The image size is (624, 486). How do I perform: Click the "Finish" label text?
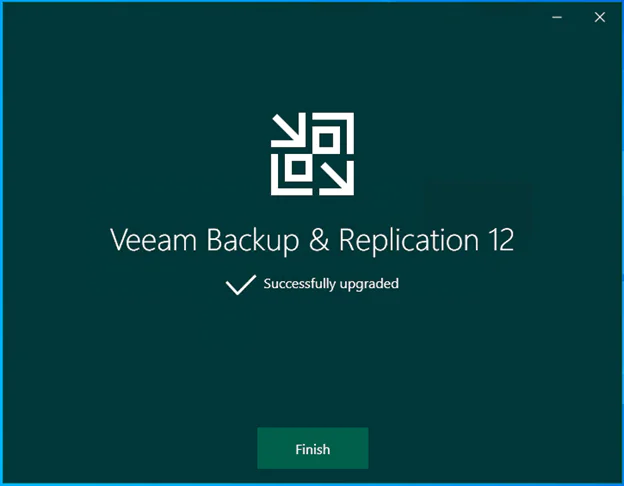(x=312, y=449)
